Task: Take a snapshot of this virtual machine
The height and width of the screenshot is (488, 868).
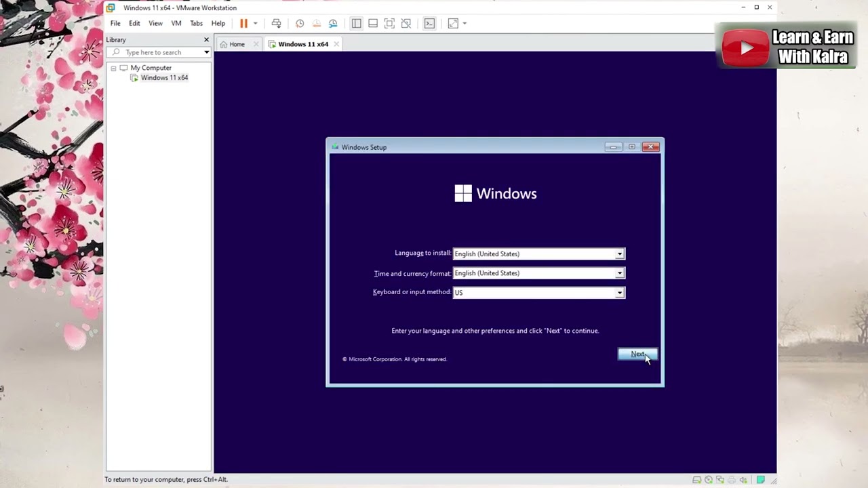Action: [300, 24]
